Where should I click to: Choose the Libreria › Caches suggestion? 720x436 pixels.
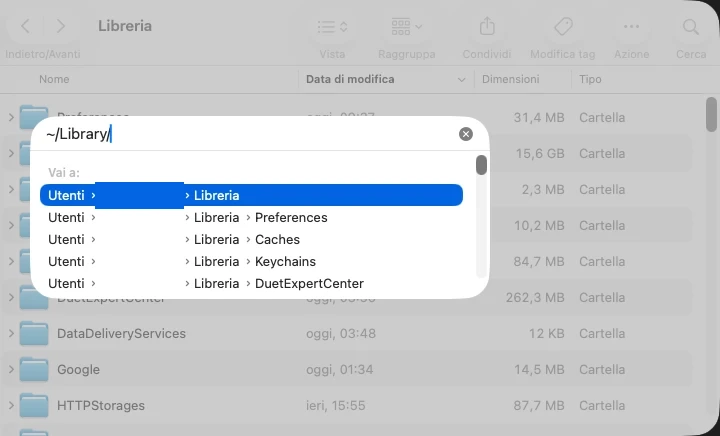(x=251, y=239)
